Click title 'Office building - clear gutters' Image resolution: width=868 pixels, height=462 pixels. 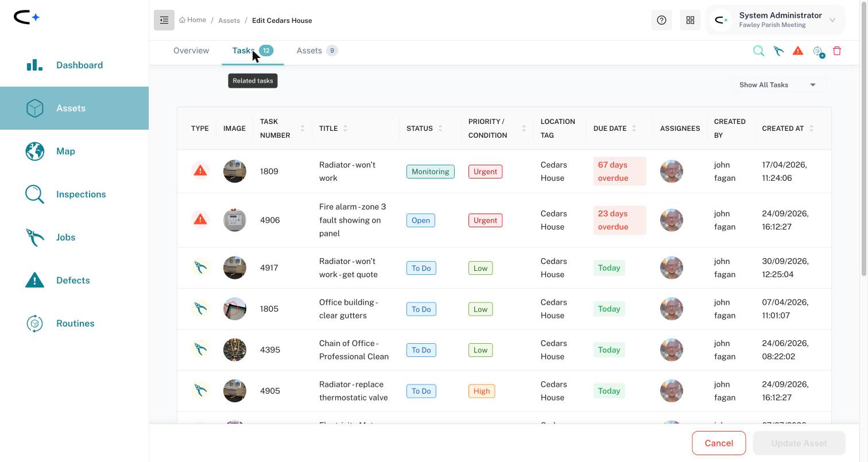coord(349,309)
